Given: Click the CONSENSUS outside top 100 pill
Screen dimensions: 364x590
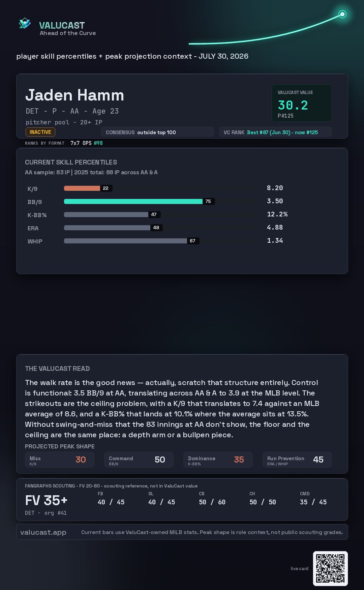Looking at the screenshot, I should tap(157, 132).
